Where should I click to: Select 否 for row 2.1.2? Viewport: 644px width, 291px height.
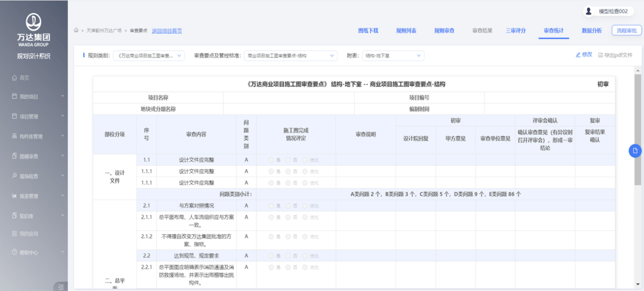[288, 236]
